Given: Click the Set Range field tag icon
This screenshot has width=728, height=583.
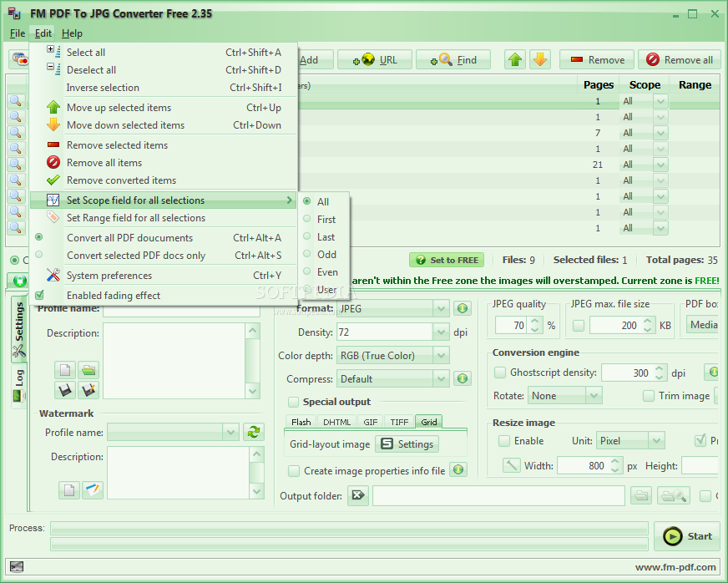Looking at the screenshot, I should point(53,217).
